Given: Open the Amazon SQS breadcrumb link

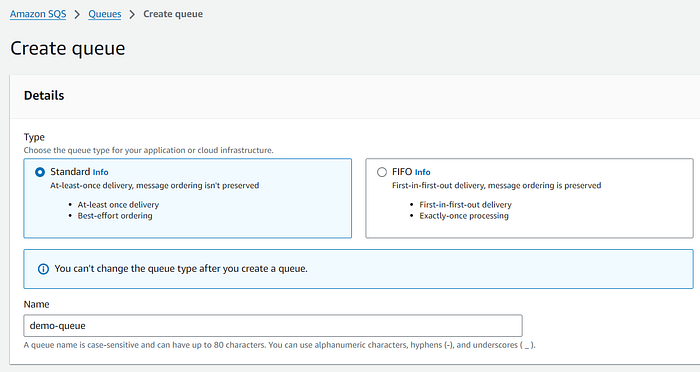Looking at the screenshot, I should tap(38, 14).
